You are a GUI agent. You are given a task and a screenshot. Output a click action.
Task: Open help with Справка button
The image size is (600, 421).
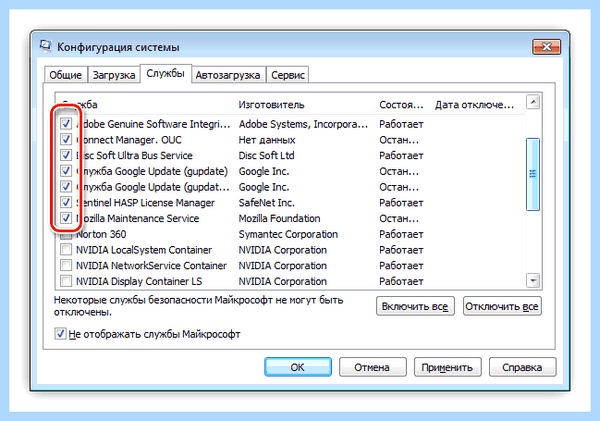coord(522,367)
